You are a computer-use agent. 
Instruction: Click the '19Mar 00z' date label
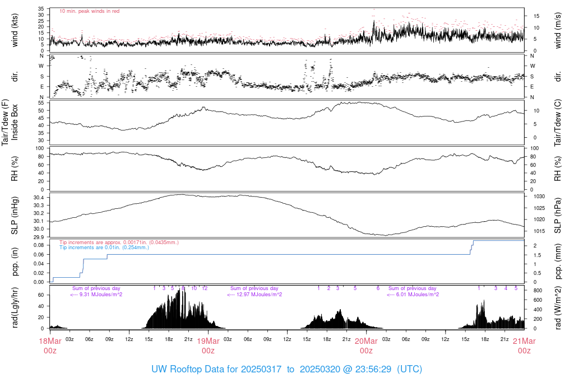(x=209, y=346)
